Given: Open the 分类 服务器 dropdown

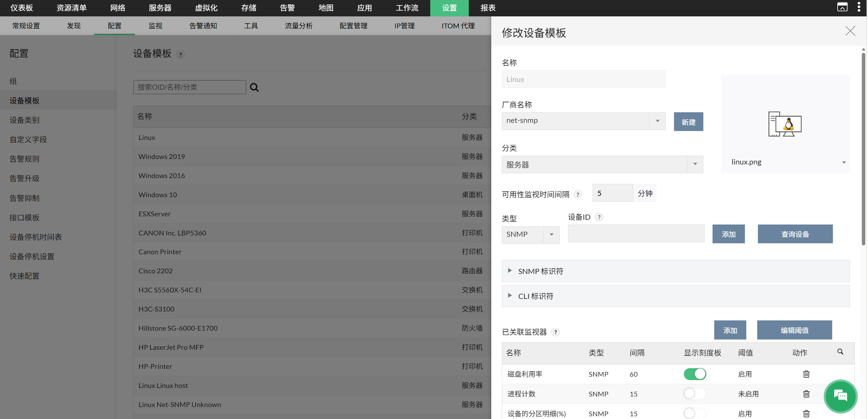Looking at the screenshot, I should pyautogui.click(x=602, y=164).
